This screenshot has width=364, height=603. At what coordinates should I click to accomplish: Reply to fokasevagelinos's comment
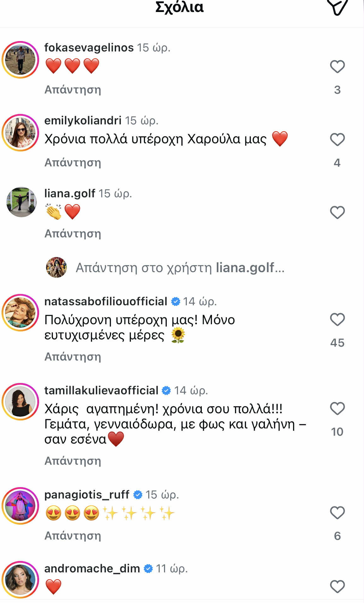[73, 90]
